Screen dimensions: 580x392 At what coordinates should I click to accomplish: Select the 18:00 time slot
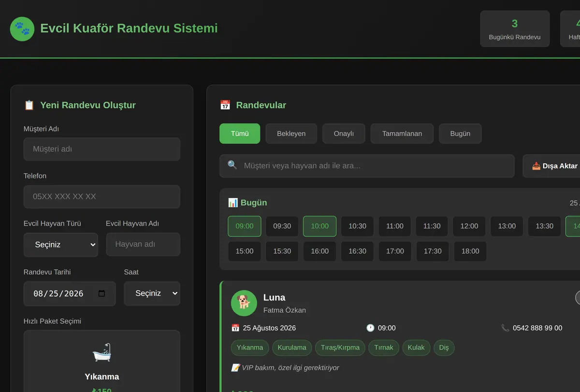pyautogui.click(x=470, y=251)
